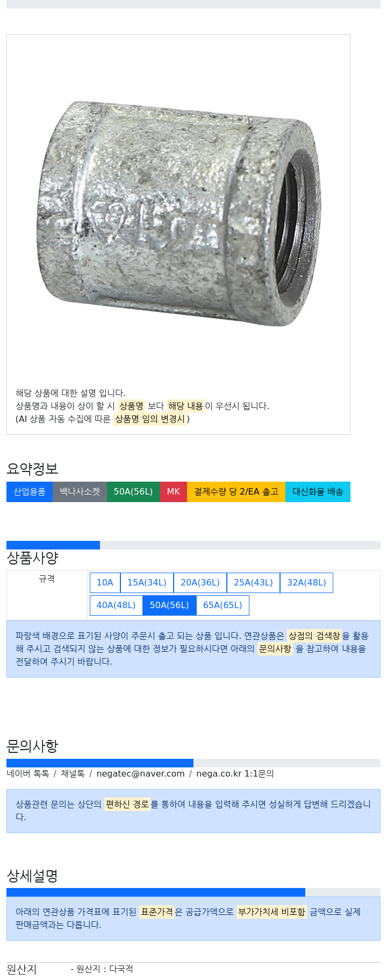The height and width of the screenshot is (980, 387).
Task: Click the red MK brand tag
Action: [x=174, y=492]
